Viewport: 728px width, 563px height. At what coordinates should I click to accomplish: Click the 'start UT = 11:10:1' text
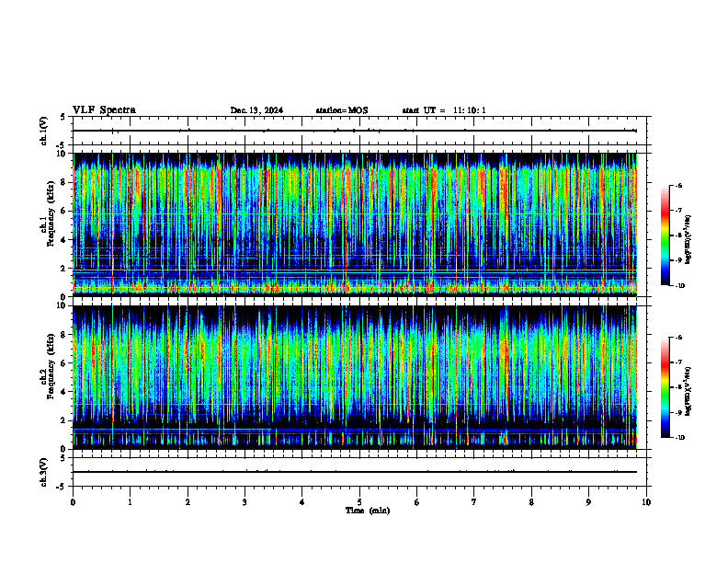coord(444,110)
